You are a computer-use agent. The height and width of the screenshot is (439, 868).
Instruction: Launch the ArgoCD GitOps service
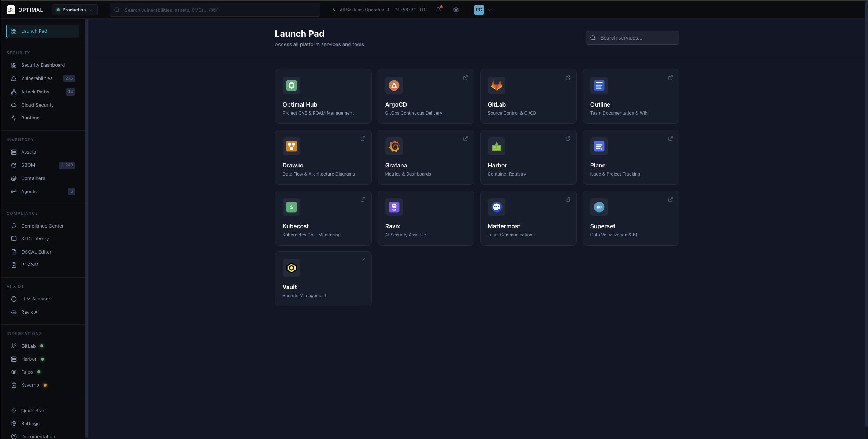pyautogui.click(x=426, y=96)
